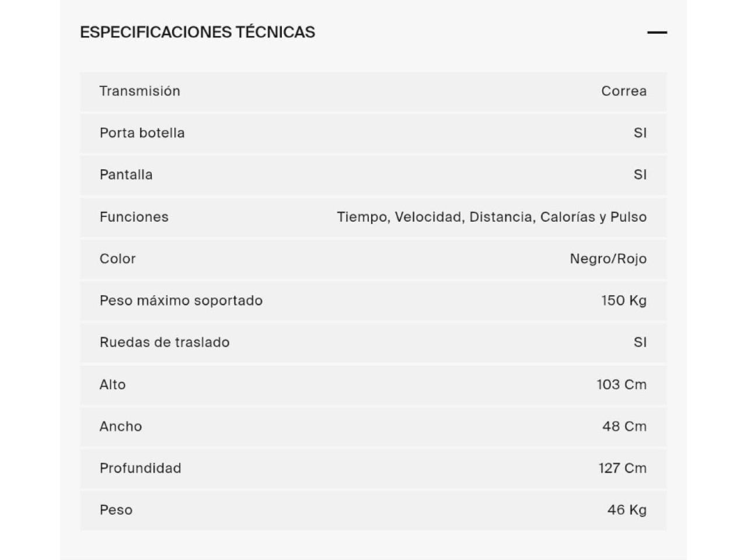Select the Funciones row label
The height and width of the screenshot is (560, 747).
click(134, 217)
